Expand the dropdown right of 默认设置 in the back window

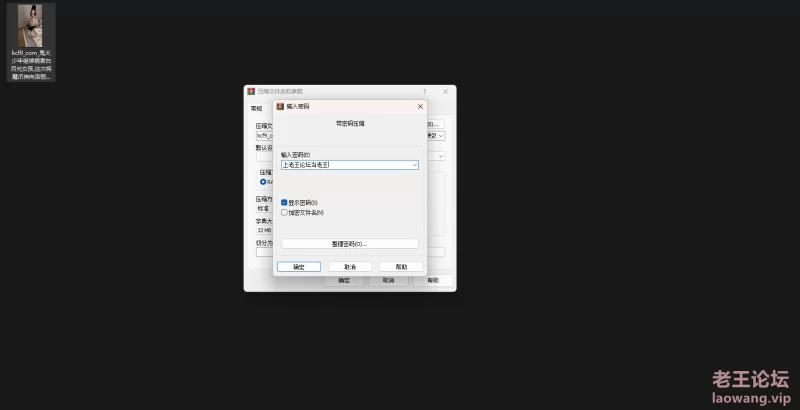(x=441, y=156)
